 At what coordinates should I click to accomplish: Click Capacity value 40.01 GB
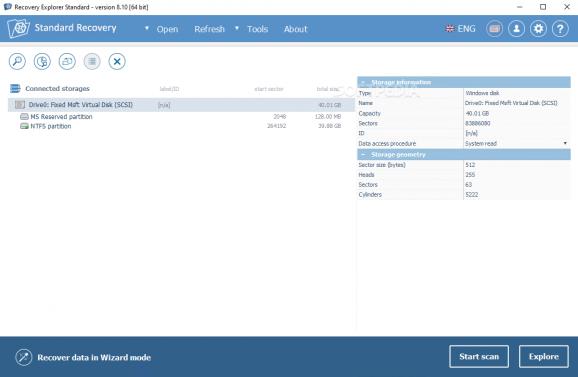pyautogui.click(x=477, y=114)
